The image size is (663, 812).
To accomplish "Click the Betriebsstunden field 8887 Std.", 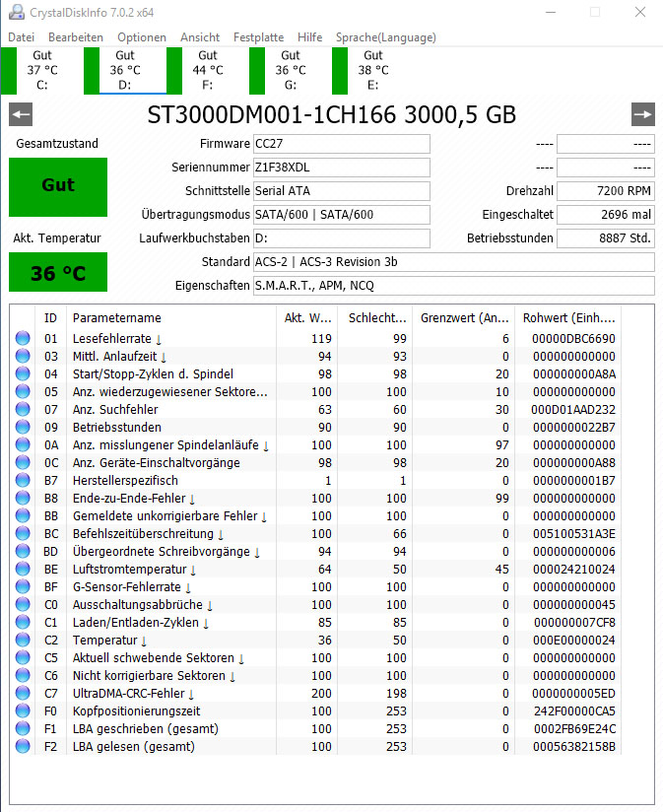I will 606,238.
